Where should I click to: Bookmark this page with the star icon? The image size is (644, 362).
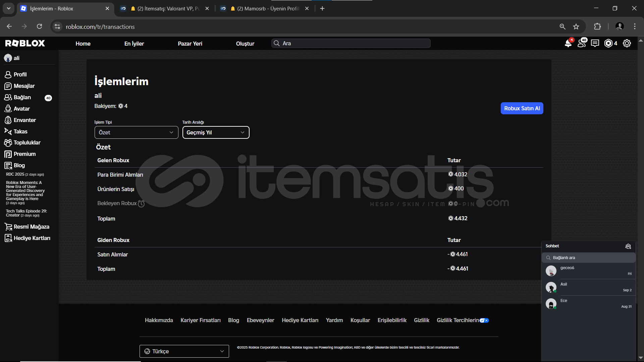pyautogui.click(x=576, y=26)
